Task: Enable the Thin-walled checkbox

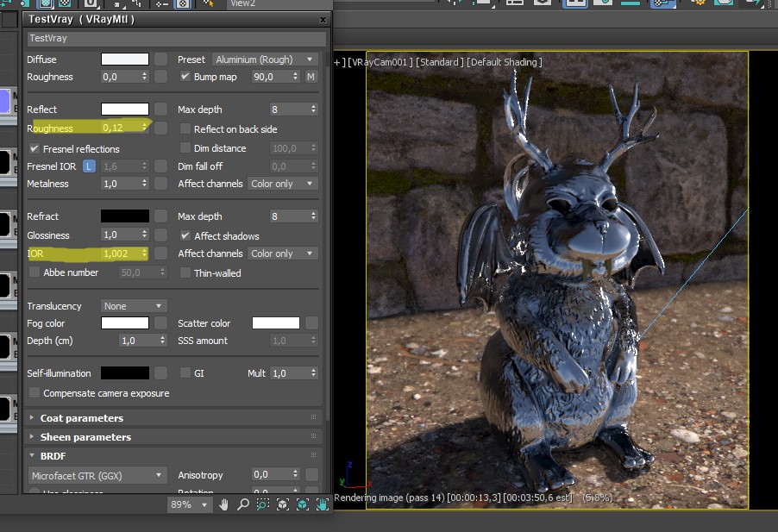Action: pyautogui.click(x=185, y=272)
